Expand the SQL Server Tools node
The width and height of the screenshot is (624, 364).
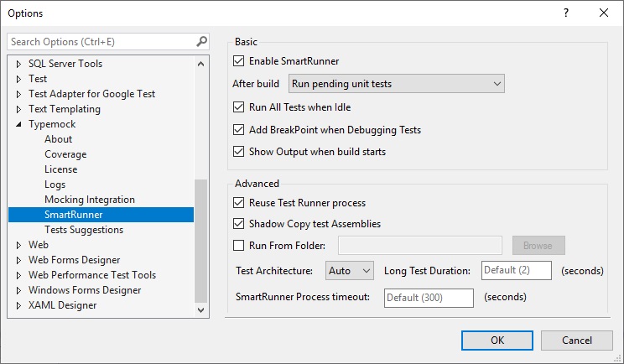(20, 64)
